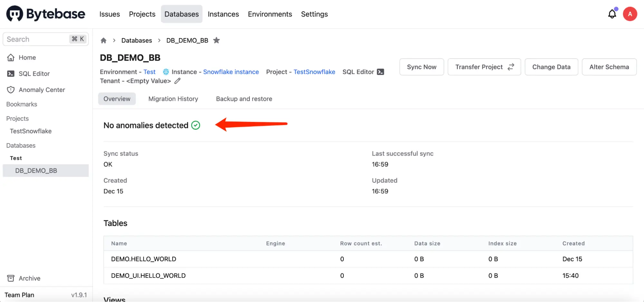The height and width of the screenshot is (302, 644).
Task: Click the SQL Editor sidebar terminal icon
Action: point(11,74)
